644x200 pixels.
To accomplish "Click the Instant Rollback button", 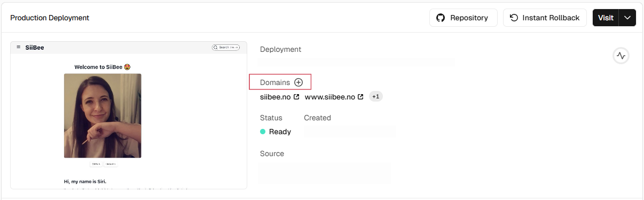I will click(545, 18).
